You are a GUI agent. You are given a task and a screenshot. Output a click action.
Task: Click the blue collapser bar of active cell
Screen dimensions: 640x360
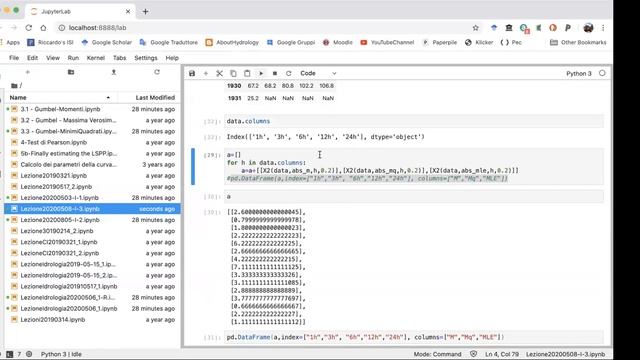[193, 167]
